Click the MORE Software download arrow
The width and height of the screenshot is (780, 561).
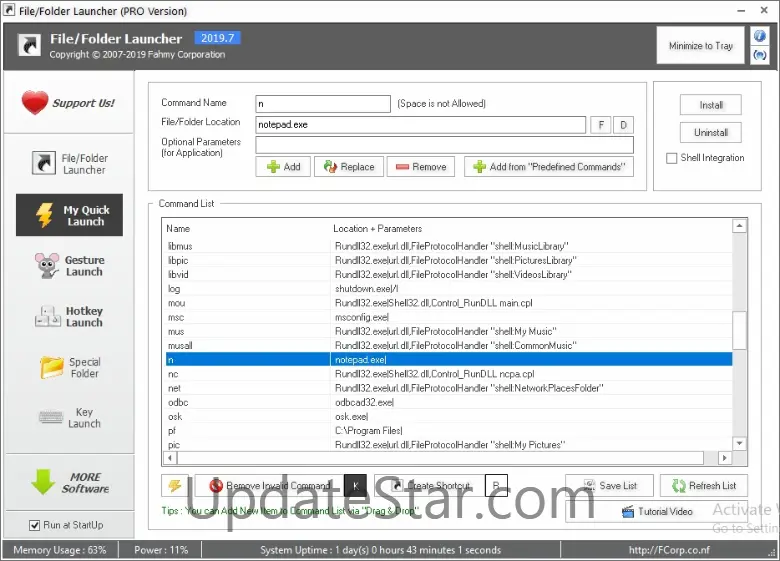(x=43, y=482)
